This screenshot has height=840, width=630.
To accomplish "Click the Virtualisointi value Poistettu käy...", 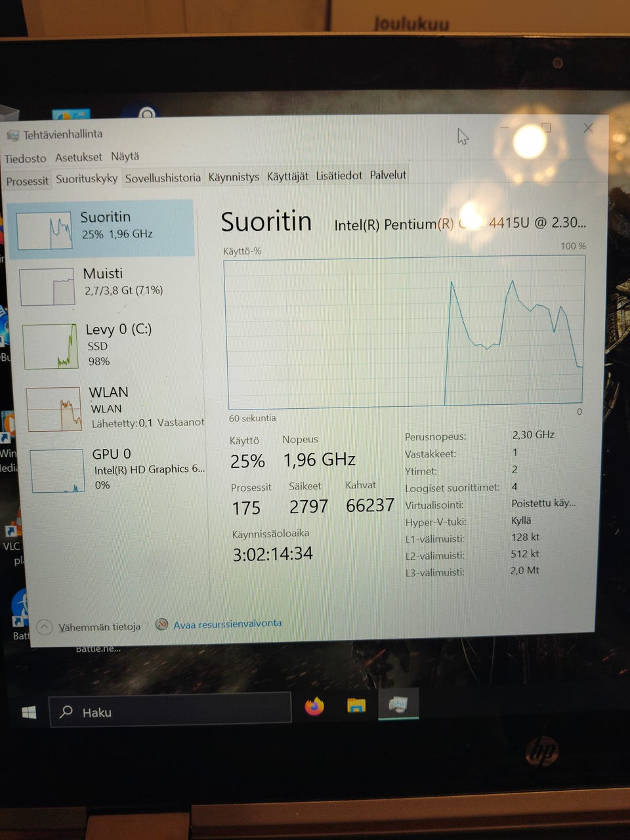I will (543, 503).
